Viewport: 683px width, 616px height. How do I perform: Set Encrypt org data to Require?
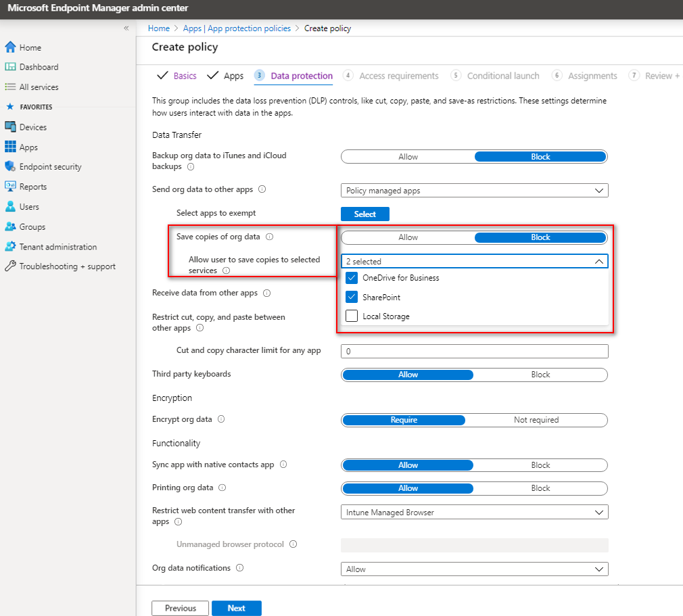404,420
